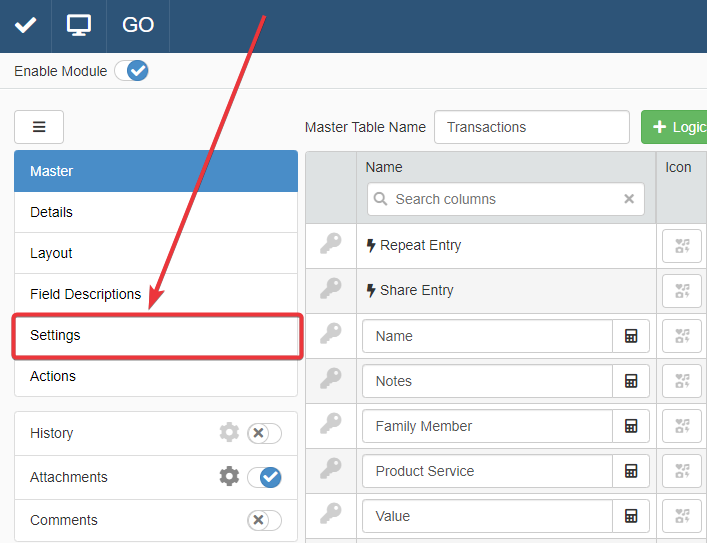The height and width of the screenshot is (543, 707).
Task: Click calculator icon in Name field
Action: point(631,336)
